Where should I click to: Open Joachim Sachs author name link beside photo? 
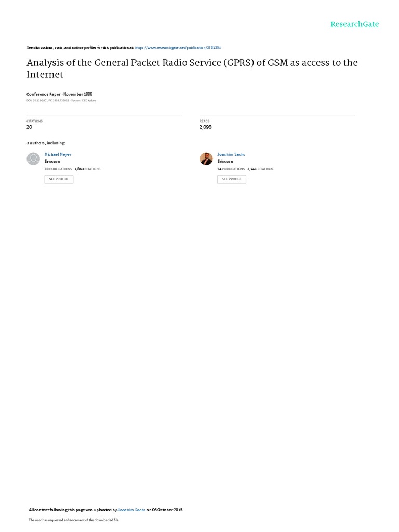[x=231, y=154]
